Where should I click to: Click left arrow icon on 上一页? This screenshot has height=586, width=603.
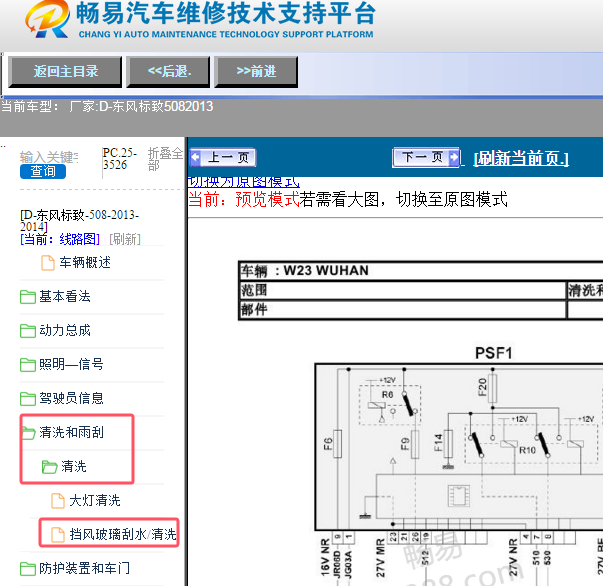195,157
